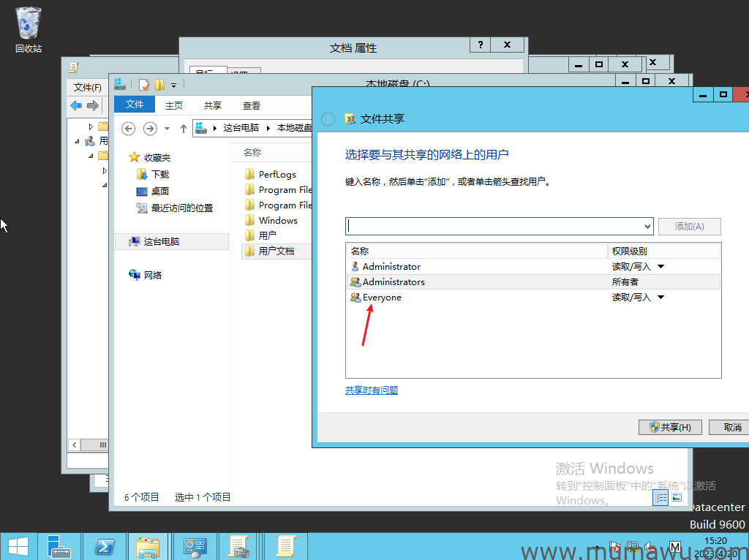Switch to large icons view
This screenshot has height=560, width=749.
677,497
